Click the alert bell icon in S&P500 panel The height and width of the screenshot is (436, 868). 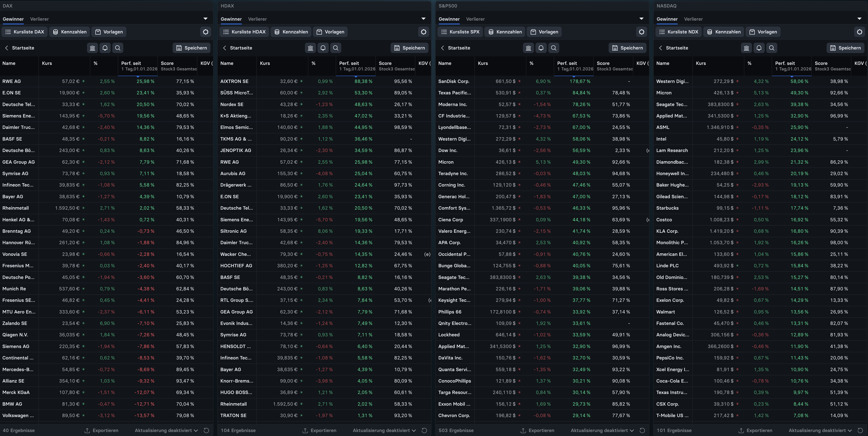pos(541,48)
